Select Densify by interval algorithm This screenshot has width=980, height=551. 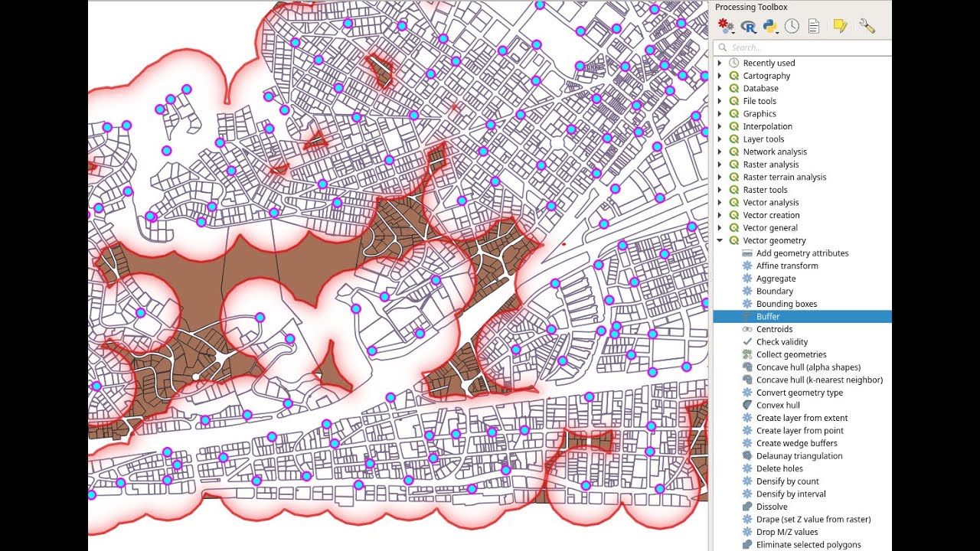791,494
